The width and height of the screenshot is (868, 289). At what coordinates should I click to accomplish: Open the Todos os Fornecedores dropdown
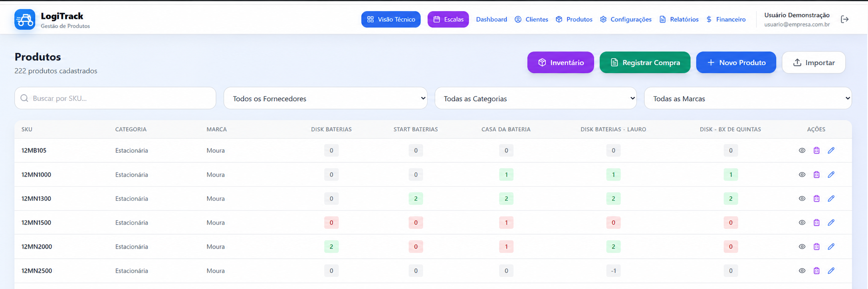click(325, 98)
